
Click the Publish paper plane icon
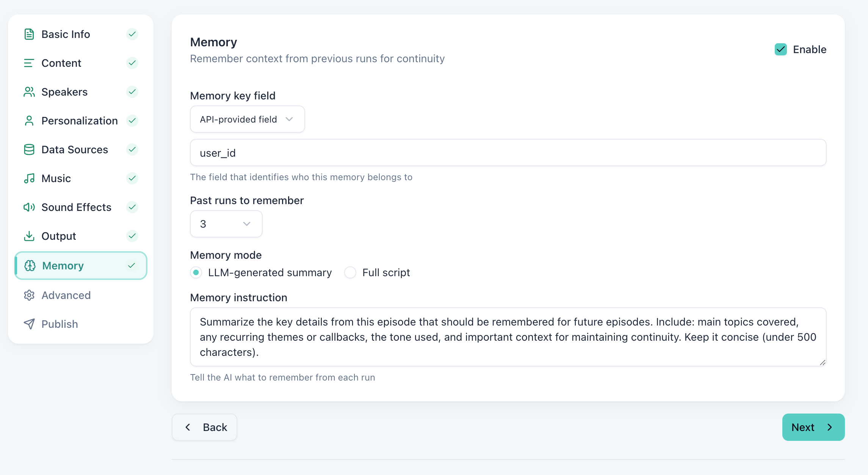29,324
